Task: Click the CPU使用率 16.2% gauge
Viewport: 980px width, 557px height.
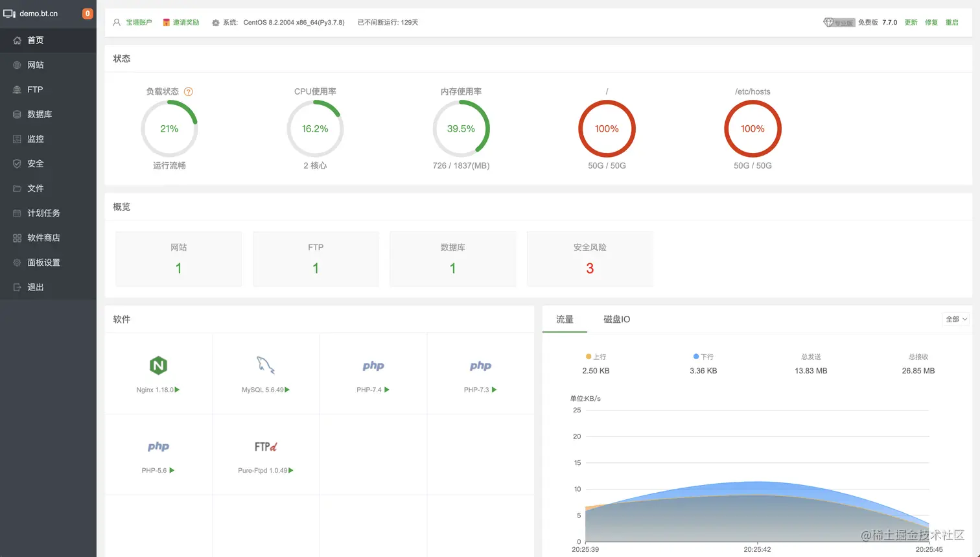Action: click(315, 128)
